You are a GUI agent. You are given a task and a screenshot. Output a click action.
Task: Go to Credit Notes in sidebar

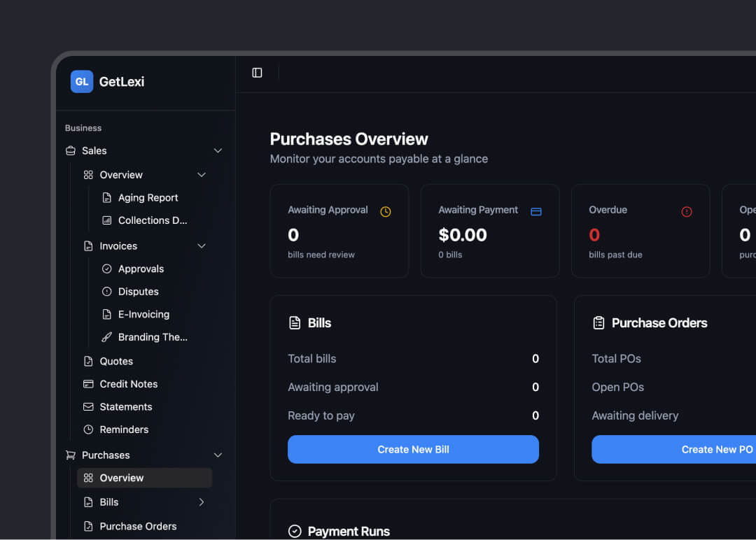(x=128, y=384)
